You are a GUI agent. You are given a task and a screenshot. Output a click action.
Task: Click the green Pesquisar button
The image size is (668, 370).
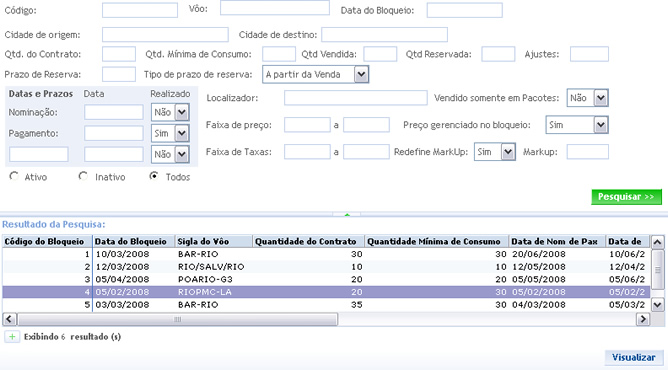(x=626, y=197)
